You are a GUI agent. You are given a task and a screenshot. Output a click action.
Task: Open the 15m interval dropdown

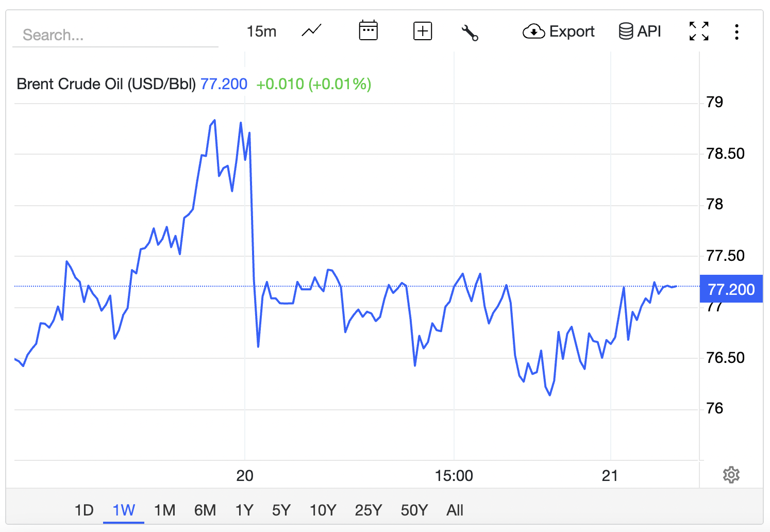click(261, 31)
